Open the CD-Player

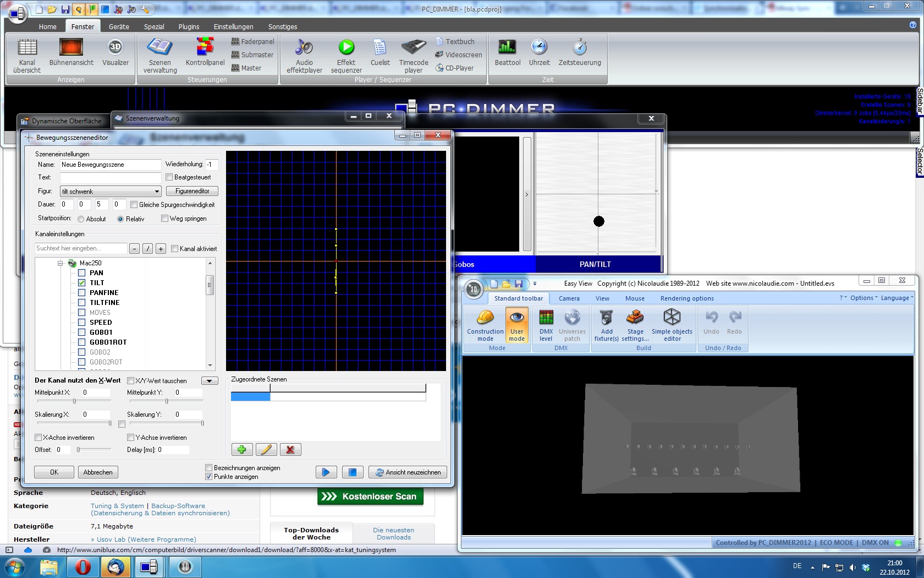coord(454,68)
